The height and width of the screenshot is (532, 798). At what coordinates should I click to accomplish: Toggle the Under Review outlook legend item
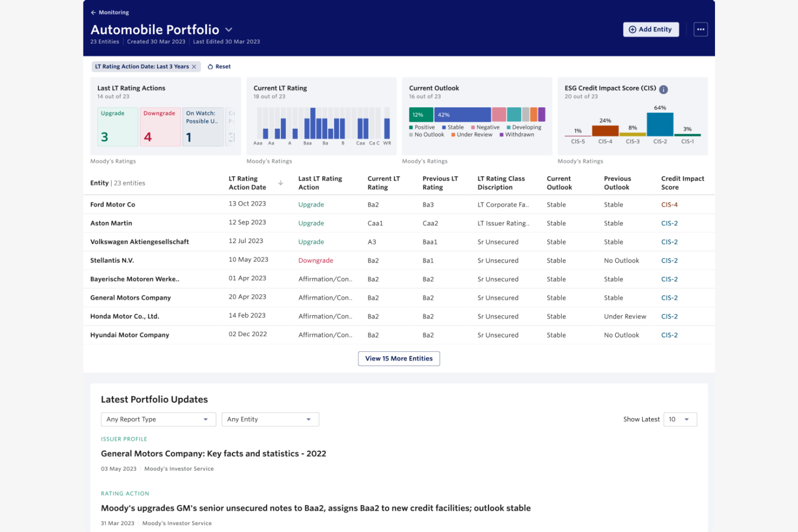point(472,134)
